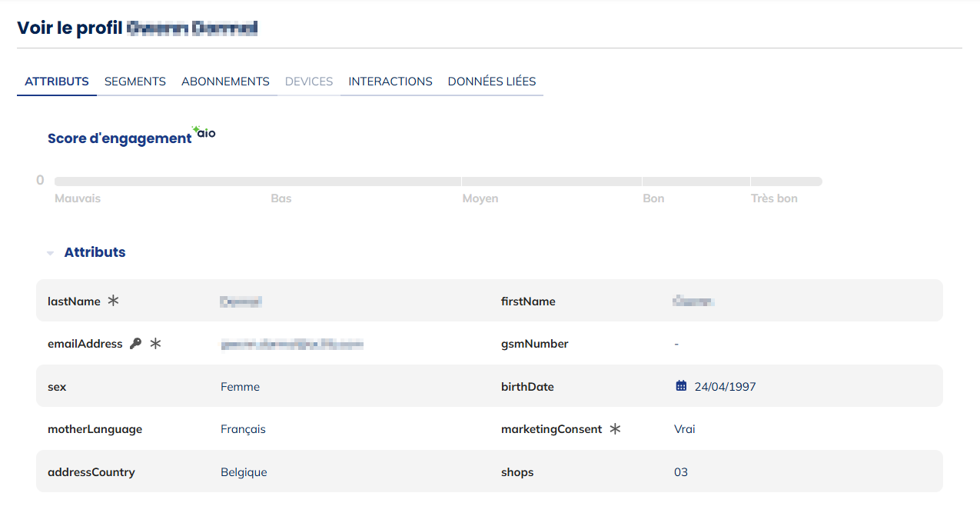Click the marketingConsent value Vrai

(684, 429)
